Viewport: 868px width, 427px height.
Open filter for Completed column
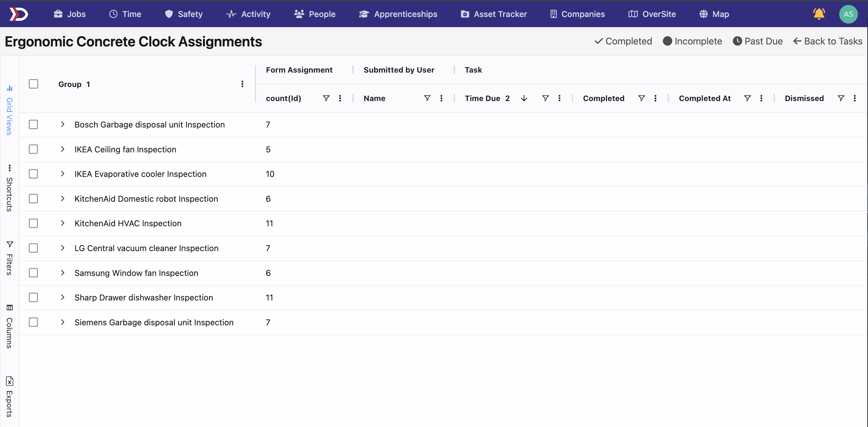(641, 98)
